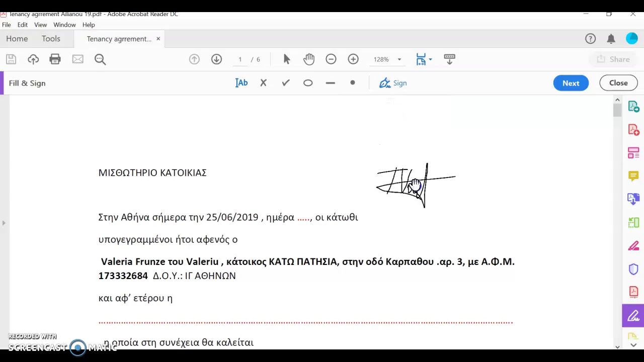
Task: Select the Hand pan tool
Action: (309, 59)
